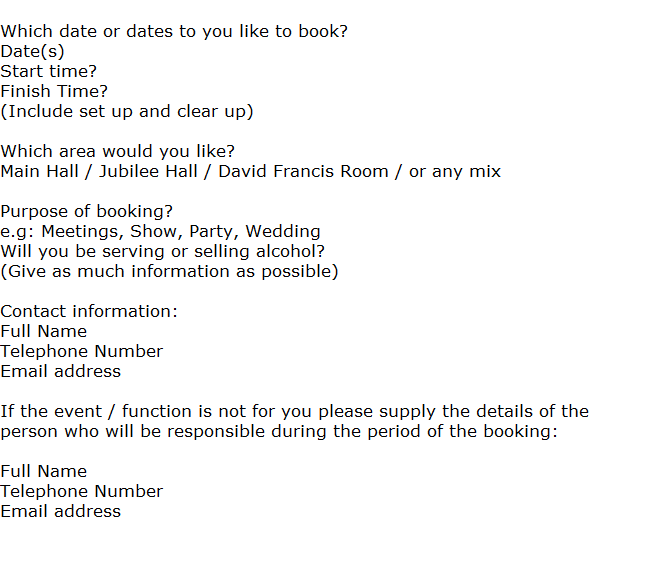Click the first 'Email address' line

[61, 371]
